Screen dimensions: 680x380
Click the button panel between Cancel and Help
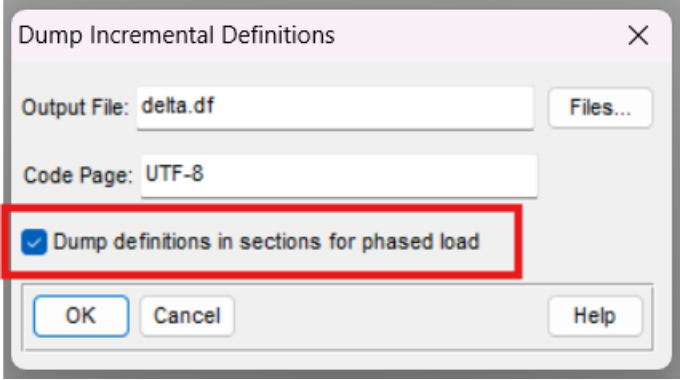(x=390, y=317)
